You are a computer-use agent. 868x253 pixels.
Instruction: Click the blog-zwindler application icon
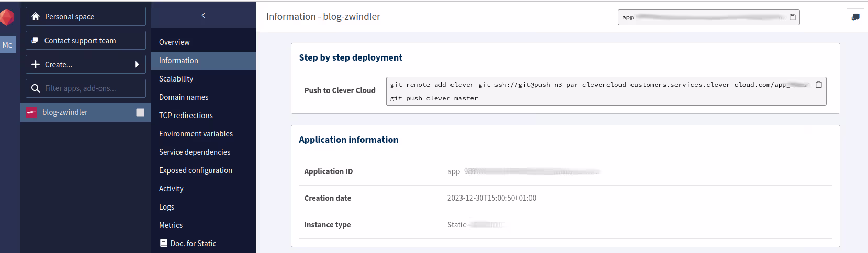click(x=32, y=112)
